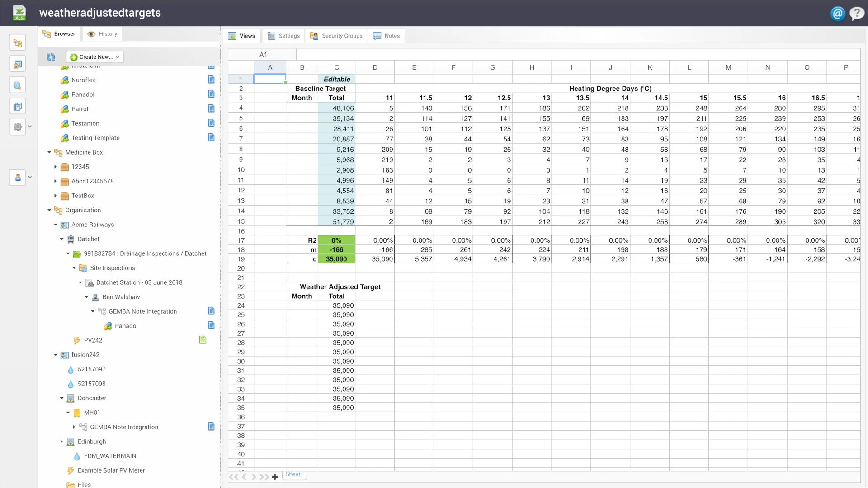Open the help question mark icon

click(x=856, y=14)
